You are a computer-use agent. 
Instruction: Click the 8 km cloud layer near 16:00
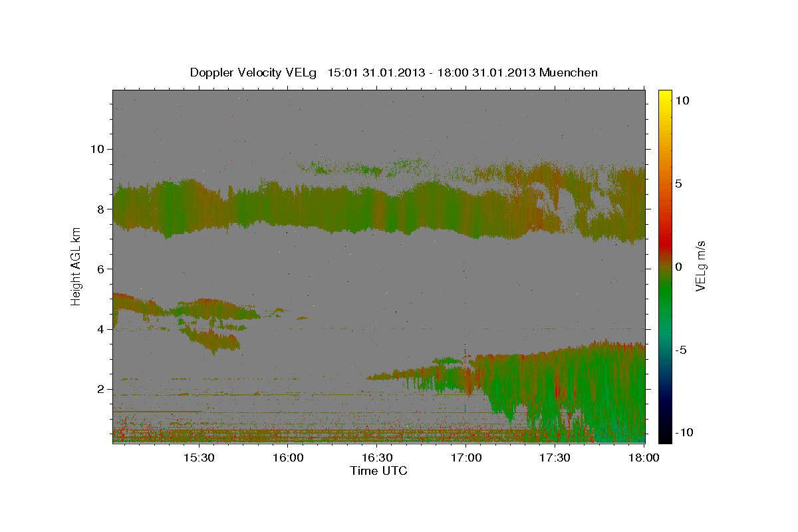click(x=289, y=207)
